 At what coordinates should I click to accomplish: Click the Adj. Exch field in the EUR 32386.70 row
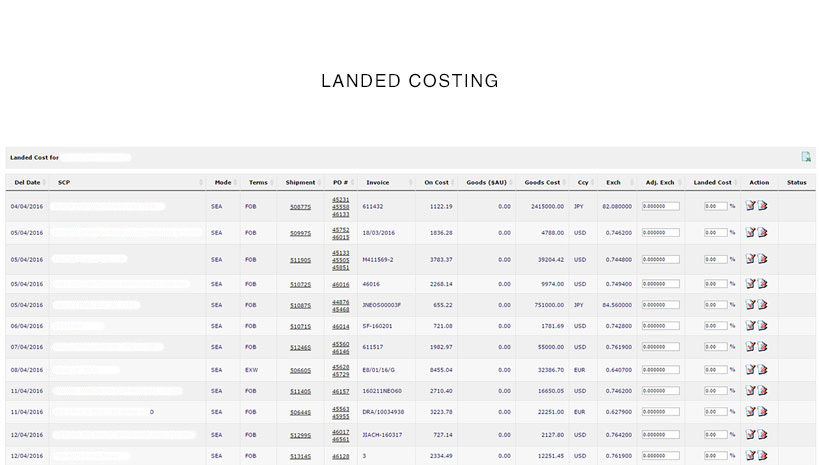point(661,369)
